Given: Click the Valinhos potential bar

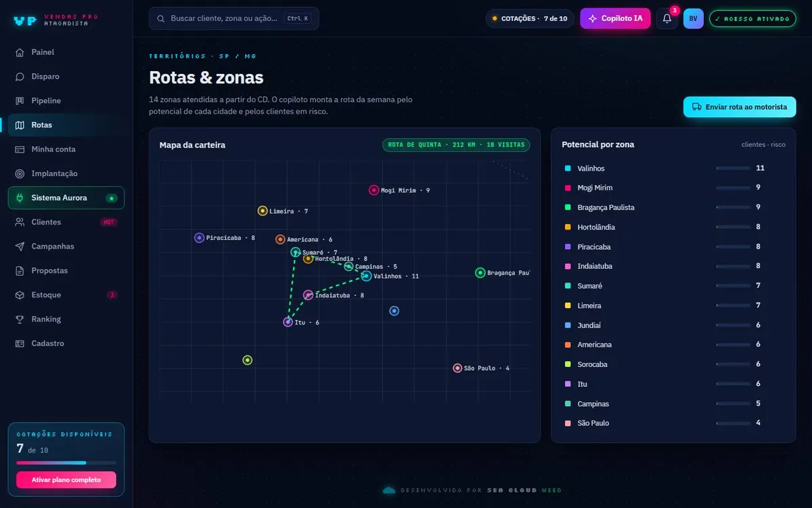Looking at the screenshot, I should 733,168.
